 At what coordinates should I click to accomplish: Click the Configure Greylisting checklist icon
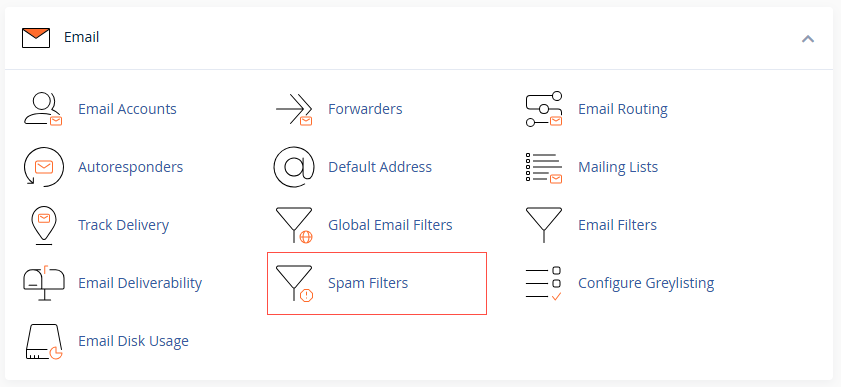pyautogui.click(x=544, y=283)
